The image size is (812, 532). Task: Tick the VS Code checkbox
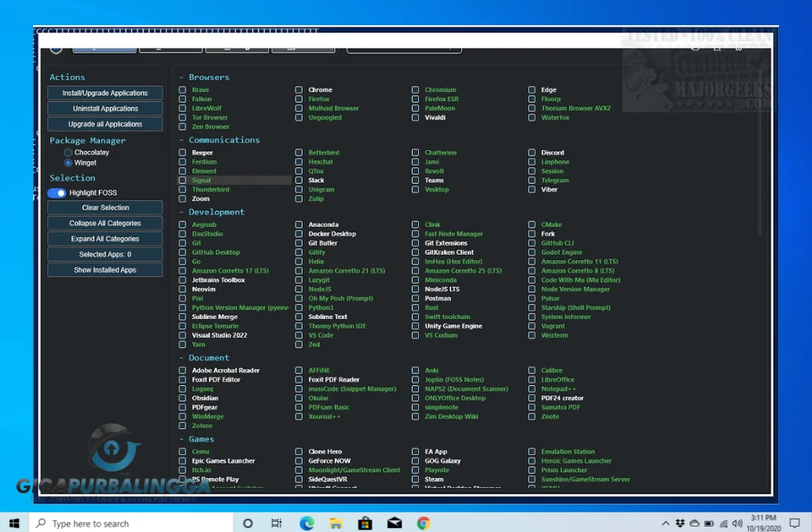pos(299,335)
